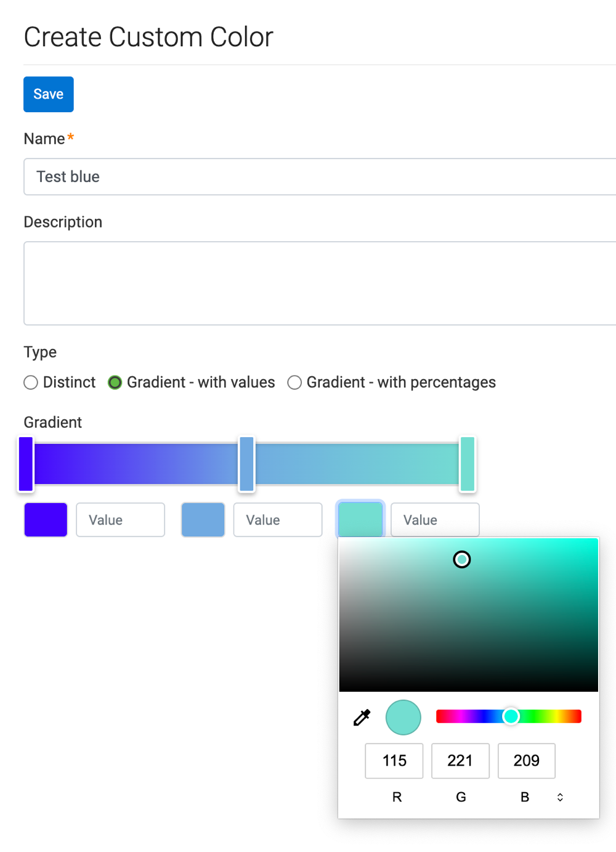Open the dark blue gradient color swatch
616x852 pixels.
click(46, 520)
